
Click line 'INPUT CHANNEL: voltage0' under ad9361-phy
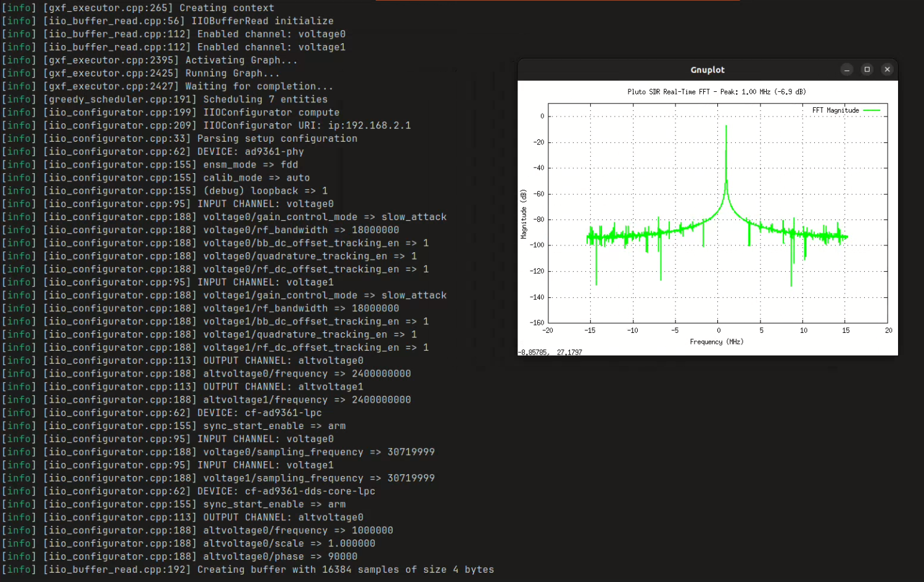coord(168,203)
